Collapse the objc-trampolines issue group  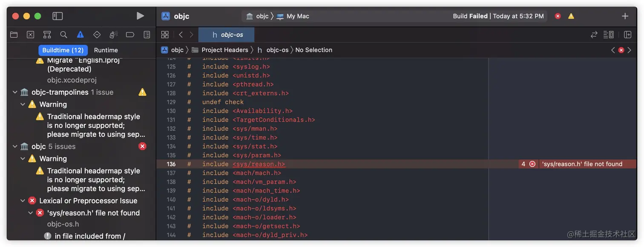[15, 92]
